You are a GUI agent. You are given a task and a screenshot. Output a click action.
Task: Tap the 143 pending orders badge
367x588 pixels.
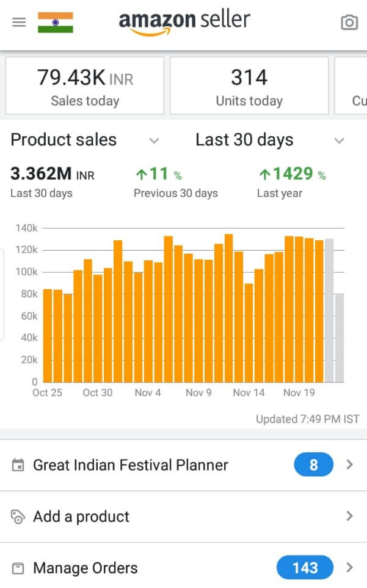click(x=305, y=568)
